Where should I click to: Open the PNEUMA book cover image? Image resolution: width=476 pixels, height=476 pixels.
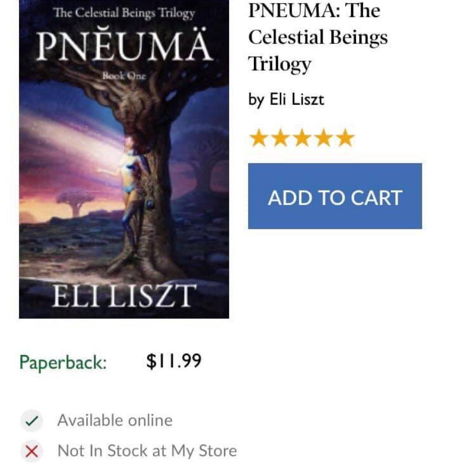point(124,176)
